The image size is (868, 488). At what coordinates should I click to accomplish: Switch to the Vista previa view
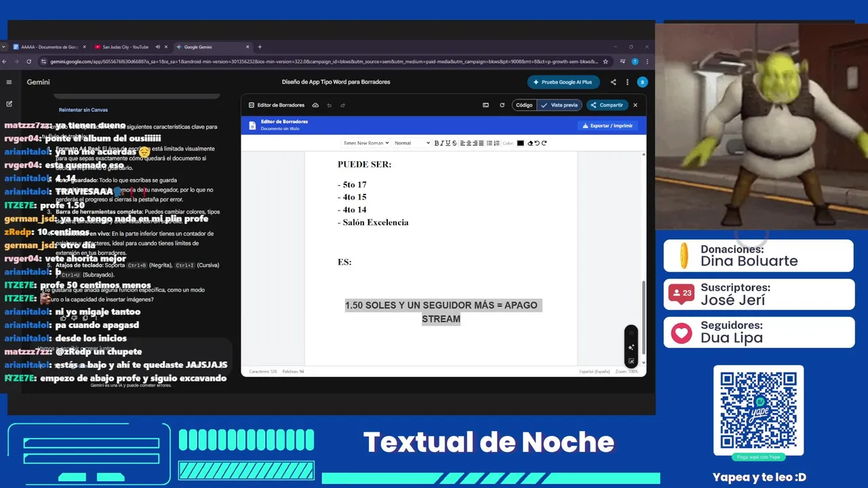(x=559, y=105)
